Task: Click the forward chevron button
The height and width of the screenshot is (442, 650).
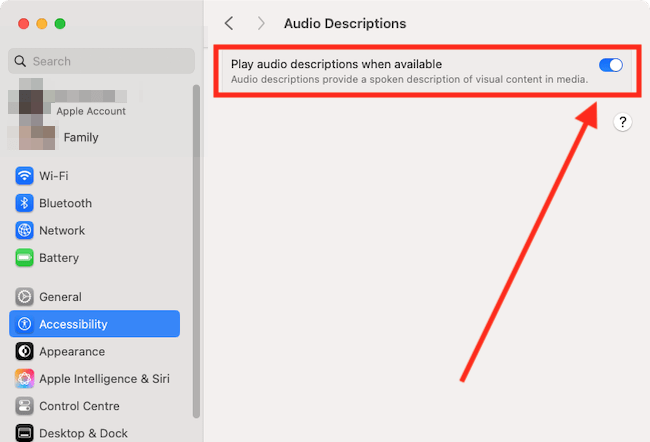Action: coord(261,23)
